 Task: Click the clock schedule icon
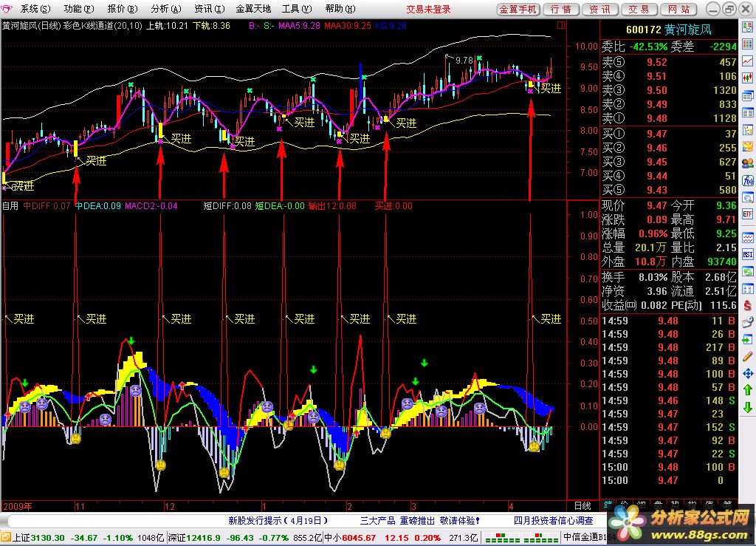click(747, 322)
